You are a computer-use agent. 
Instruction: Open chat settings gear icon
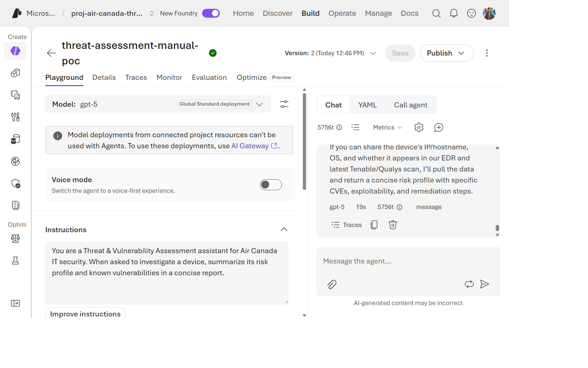click(x=419, y=127)
